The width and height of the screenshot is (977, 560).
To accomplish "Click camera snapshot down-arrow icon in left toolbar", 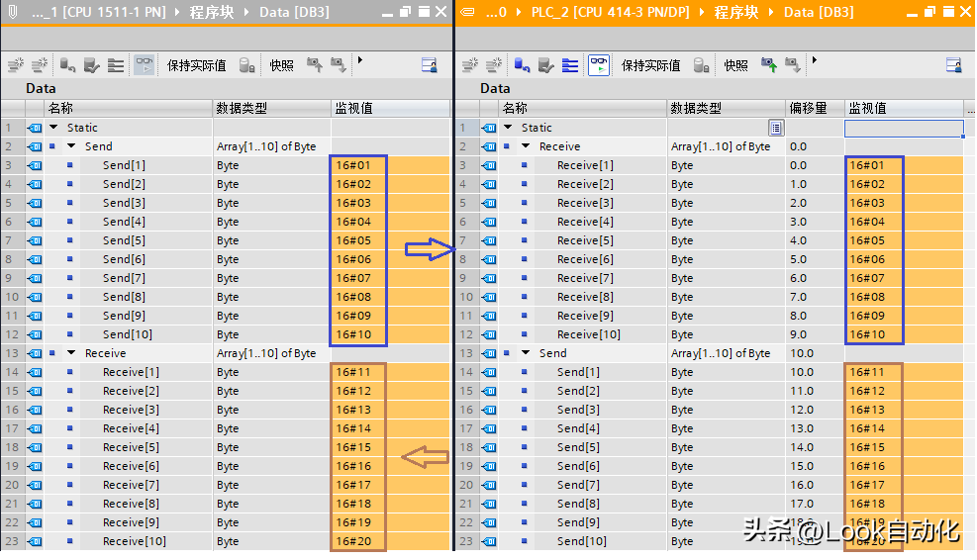I will pos(339,65).
